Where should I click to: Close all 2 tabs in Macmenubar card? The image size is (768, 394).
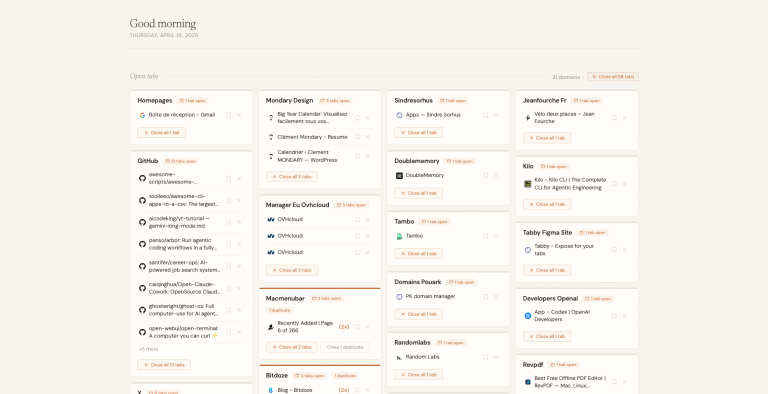coord(292,347)
